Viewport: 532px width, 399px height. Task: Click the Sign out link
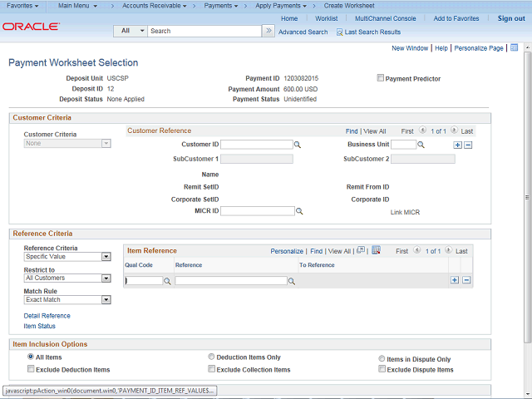(511, 18)
